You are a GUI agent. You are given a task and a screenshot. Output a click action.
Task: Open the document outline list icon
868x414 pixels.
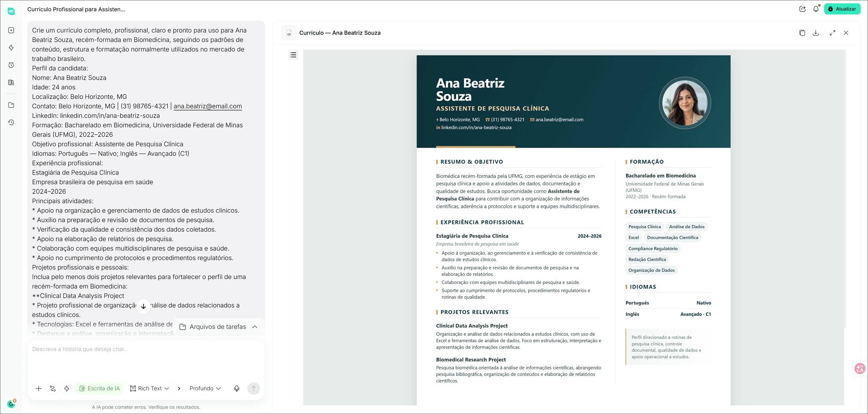[294, 55]
